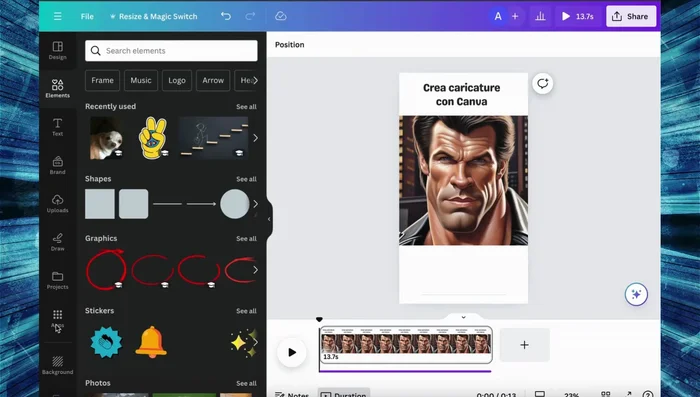Open the Text side tab
700x397 pixels.
[58, 127]
